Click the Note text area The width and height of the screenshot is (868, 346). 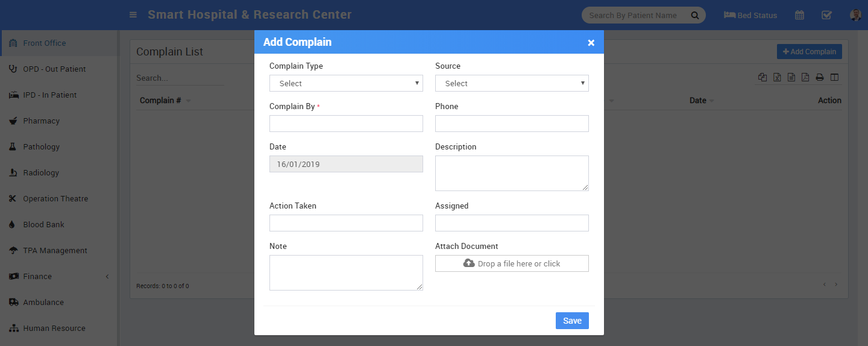pyautogui.click(x=346, y=272)
